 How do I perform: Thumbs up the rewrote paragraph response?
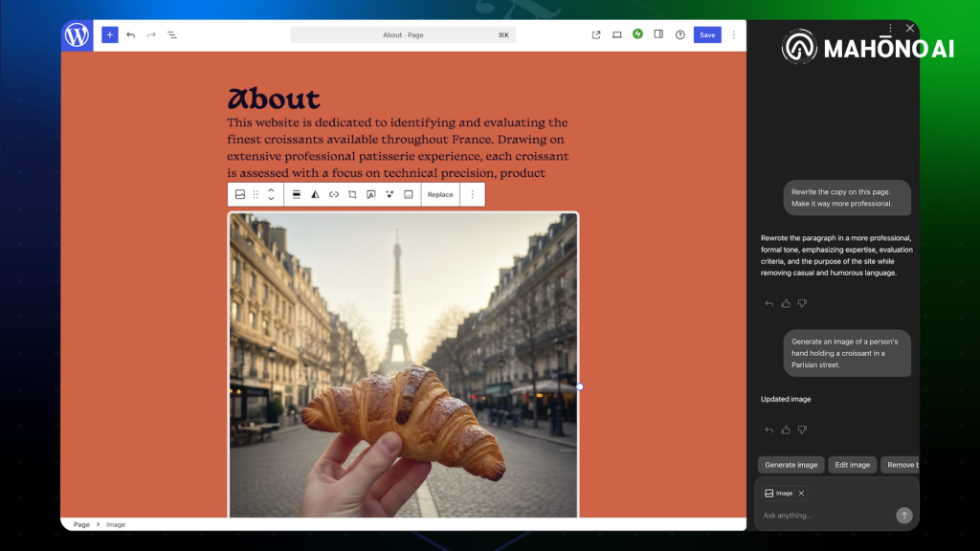pyautogui.click(x=786, y=303)
